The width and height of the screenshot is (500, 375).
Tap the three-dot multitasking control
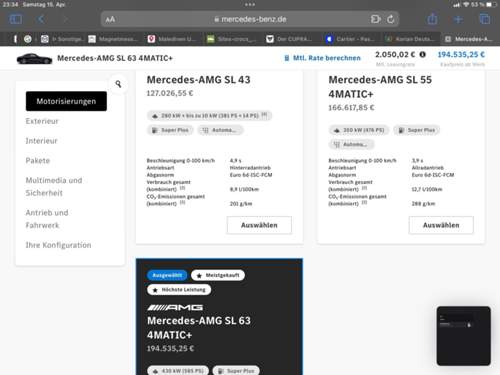[250, 4]
